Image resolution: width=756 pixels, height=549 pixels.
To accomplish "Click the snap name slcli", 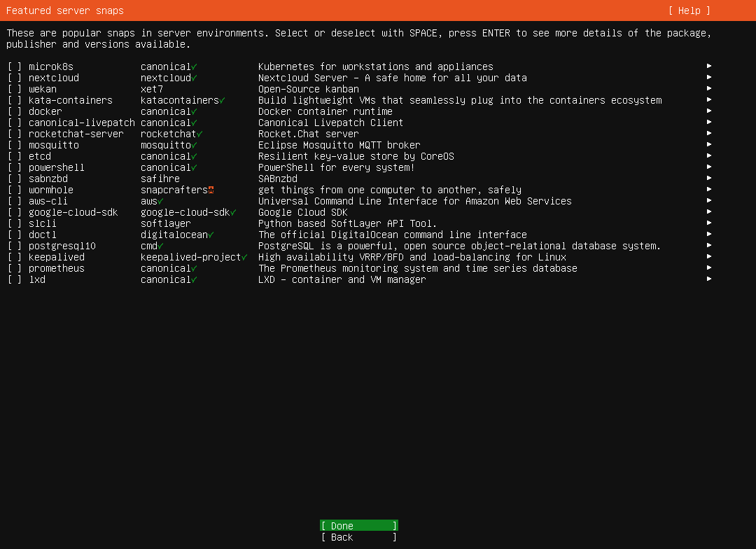I will coord(43,224).
